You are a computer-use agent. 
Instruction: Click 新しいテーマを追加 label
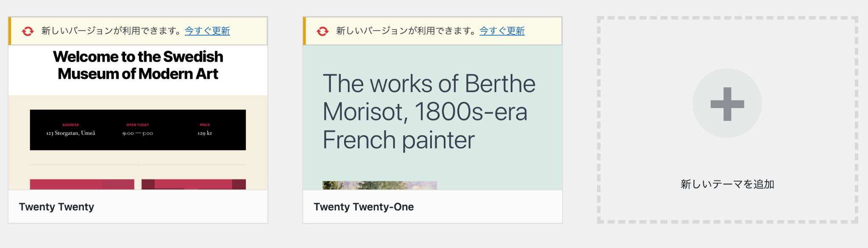point(727,184)
